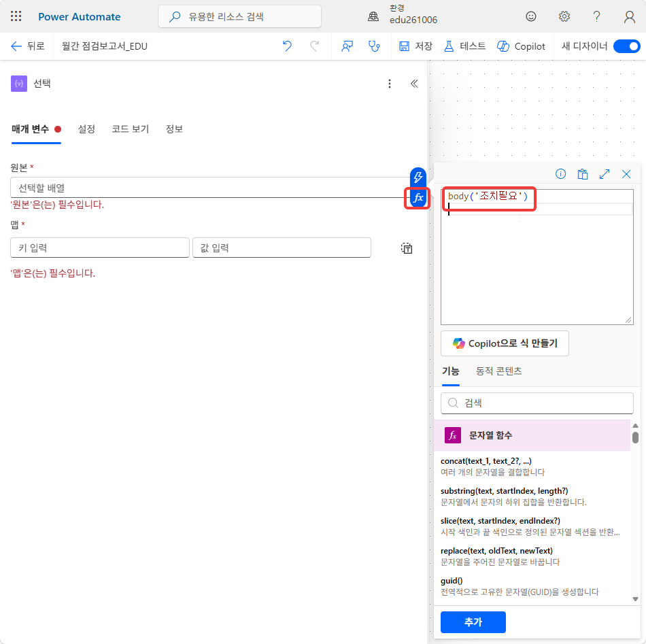646x644 pixels.
Task: Redo the last change
Action: click(x=314, y=46)
